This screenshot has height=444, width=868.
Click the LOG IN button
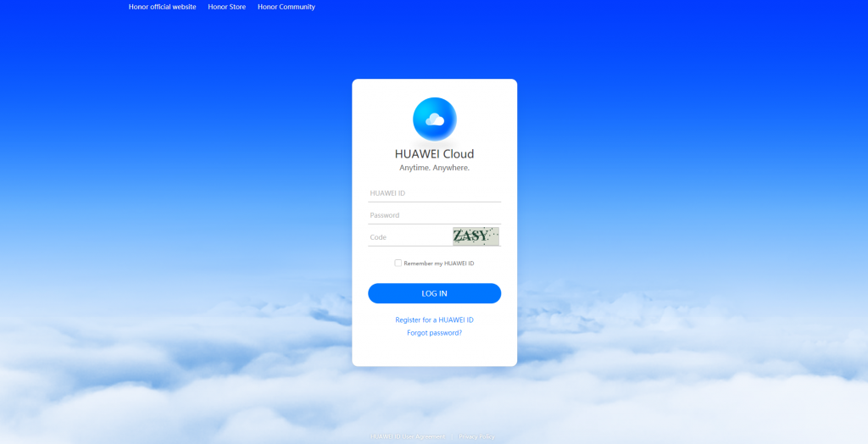coord(435,293)
